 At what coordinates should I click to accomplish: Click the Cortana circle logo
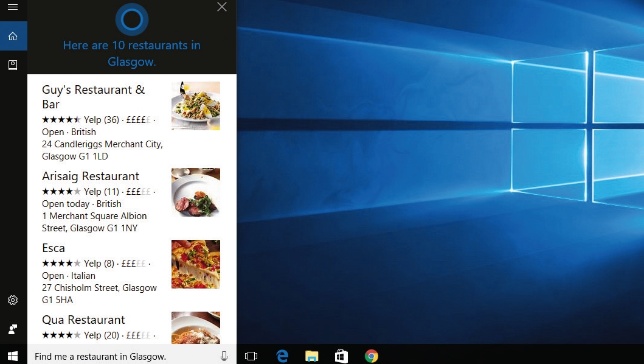click(x=132, y=19)
